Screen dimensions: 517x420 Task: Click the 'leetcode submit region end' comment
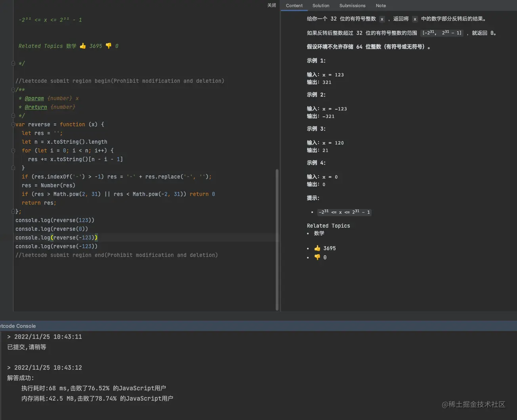tap(116, 255)
